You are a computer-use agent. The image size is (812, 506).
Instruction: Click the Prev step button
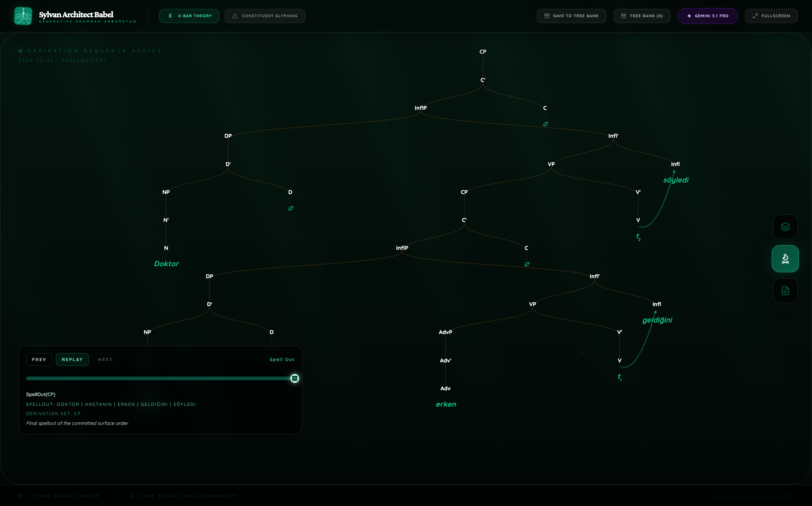pos(39,359)
